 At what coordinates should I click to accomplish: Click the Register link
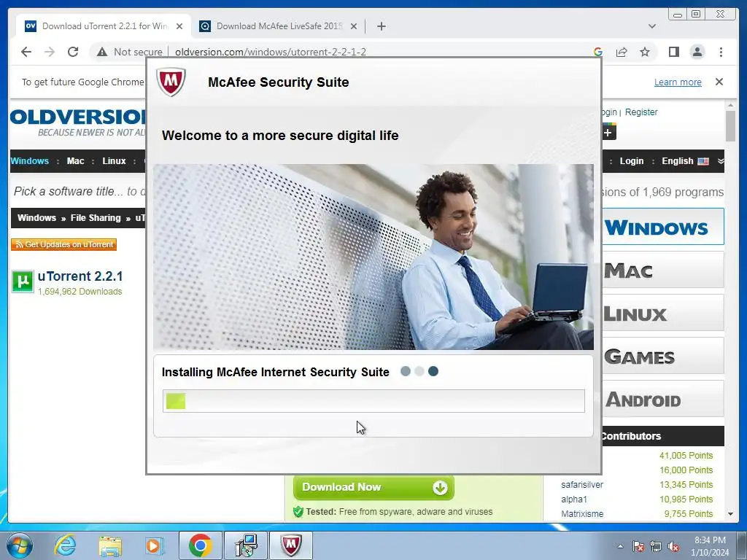tap(640, 112)
